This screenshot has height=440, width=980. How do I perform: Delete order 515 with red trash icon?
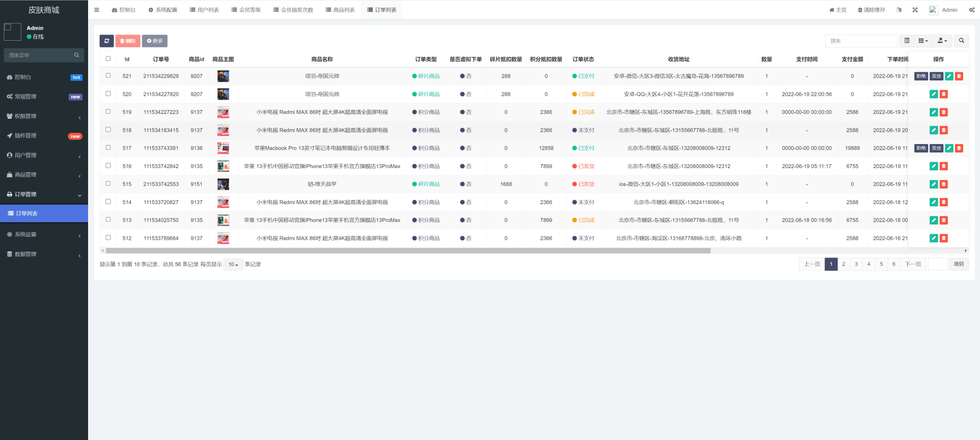point(944,184)
